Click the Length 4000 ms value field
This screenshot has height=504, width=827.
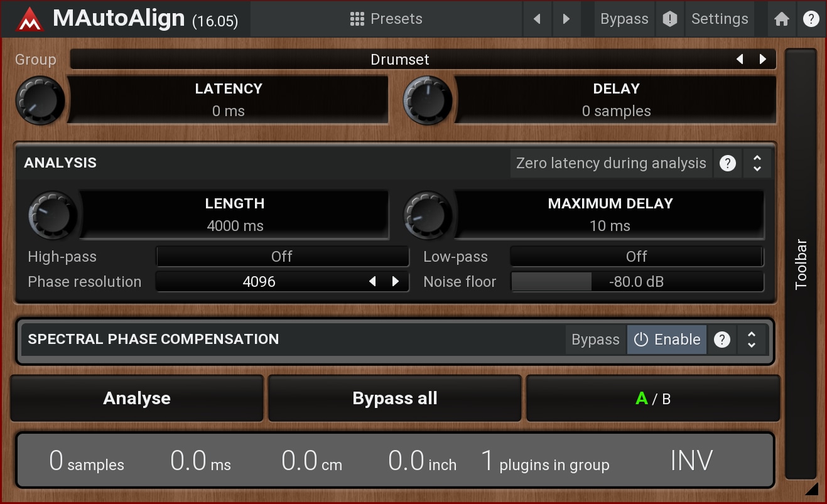pyautogui.click(x=235, y=215)
